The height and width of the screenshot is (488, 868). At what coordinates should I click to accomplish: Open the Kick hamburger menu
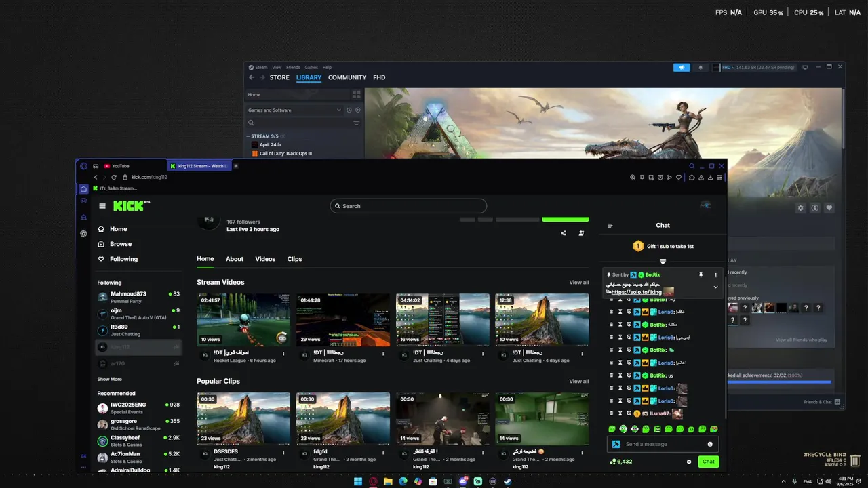(x=102, y=206)
